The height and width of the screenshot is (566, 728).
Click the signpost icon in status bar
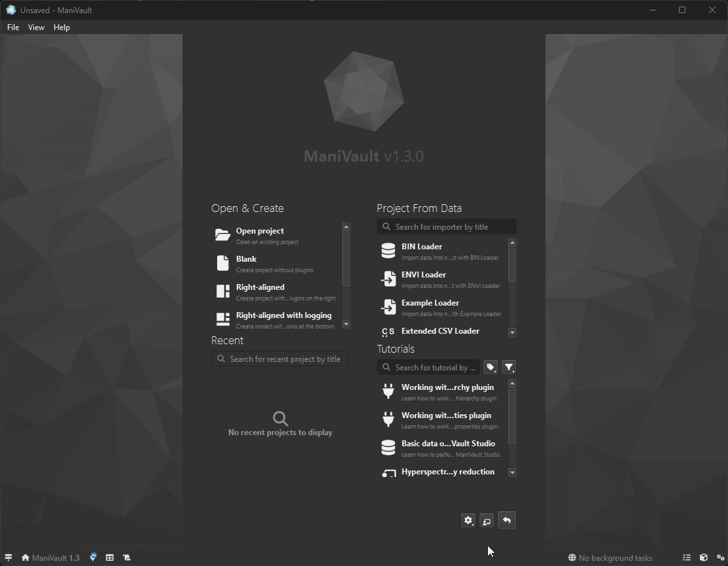9,557
